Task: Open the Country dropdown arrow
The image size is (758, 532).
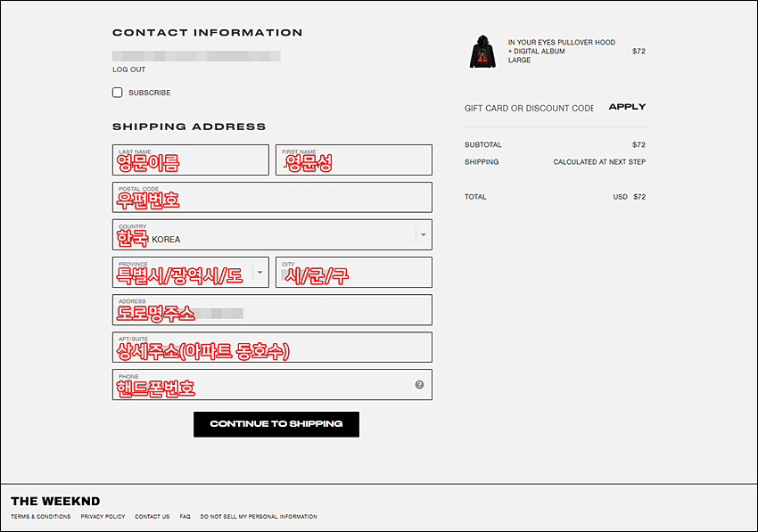Action: [423, 235]
